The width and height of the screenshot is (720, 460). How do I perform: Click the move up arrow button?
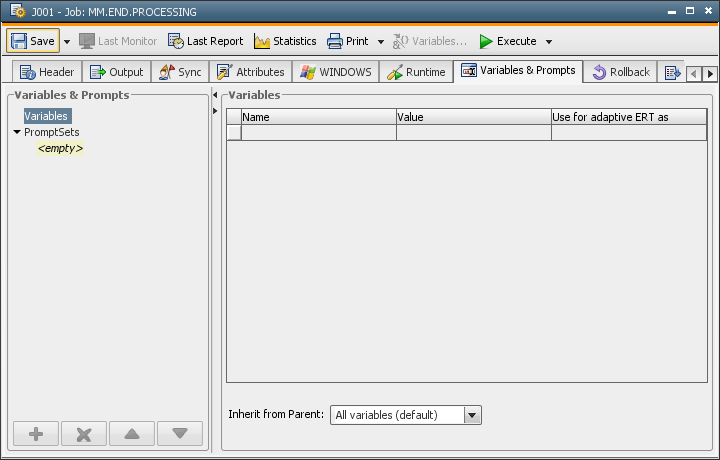tap(132, 433)
